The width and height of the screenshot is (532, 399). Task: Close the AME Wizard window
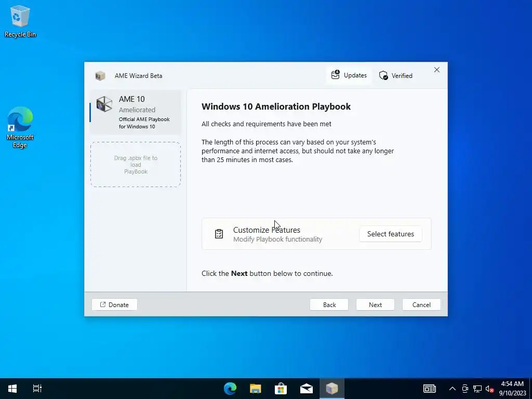436,70
